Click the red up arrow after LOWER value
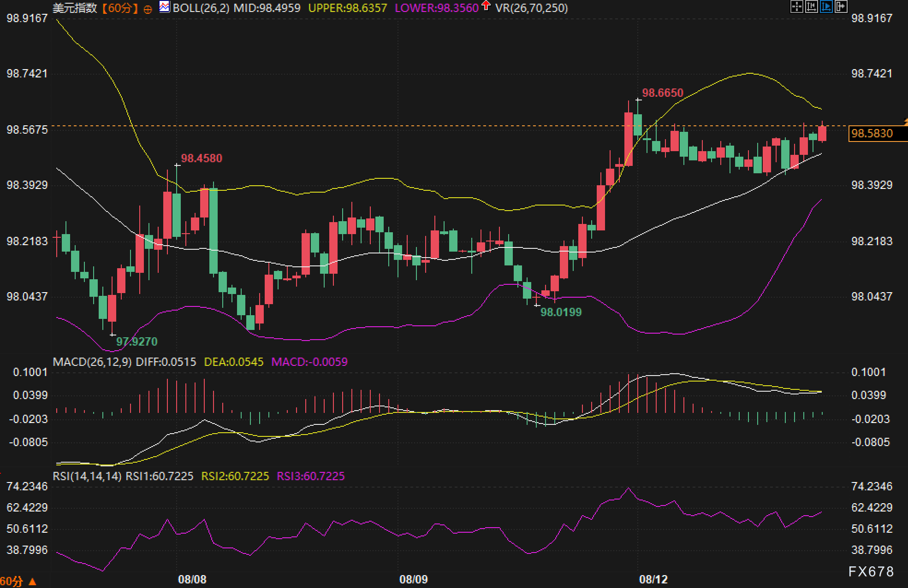908x588 pixels. 486,6
